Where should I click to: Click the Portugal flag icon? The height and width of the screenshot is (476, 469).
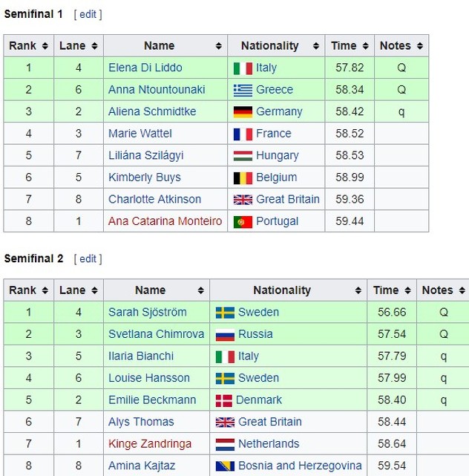[x=243, y=221]
